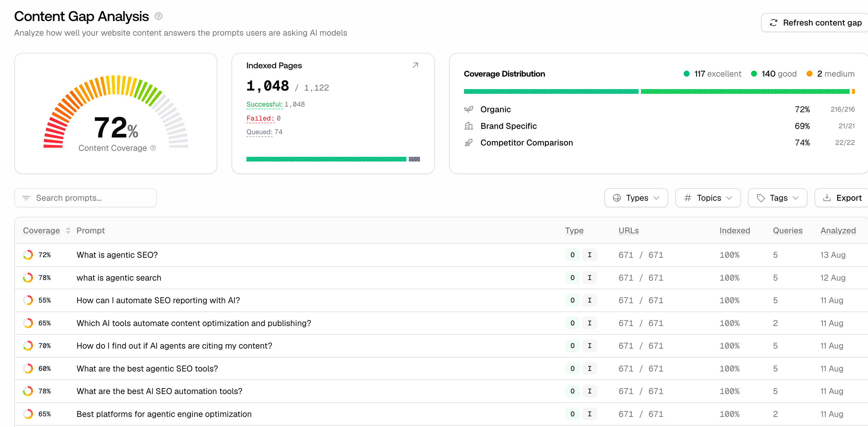Click the good segment of the coverage distribution bar
The width and height of the screenshot is (868, 427).
pyautogui.click(x=745, y=91)
